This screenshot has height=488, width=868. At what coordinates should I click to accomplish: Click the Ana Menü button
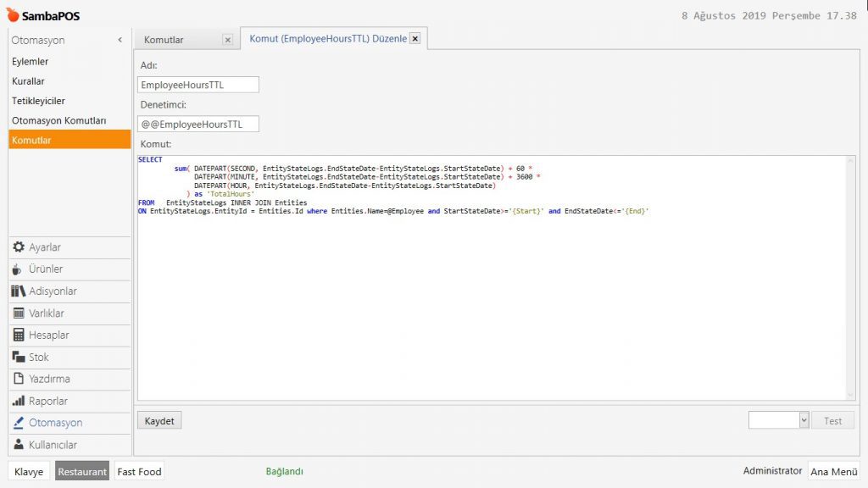[833, 472]
